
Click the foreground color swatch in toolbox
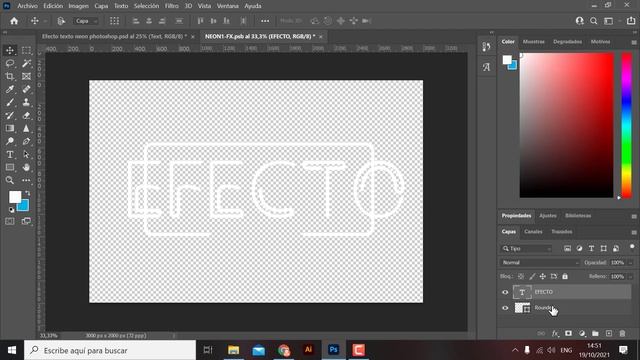coord(15,197)
